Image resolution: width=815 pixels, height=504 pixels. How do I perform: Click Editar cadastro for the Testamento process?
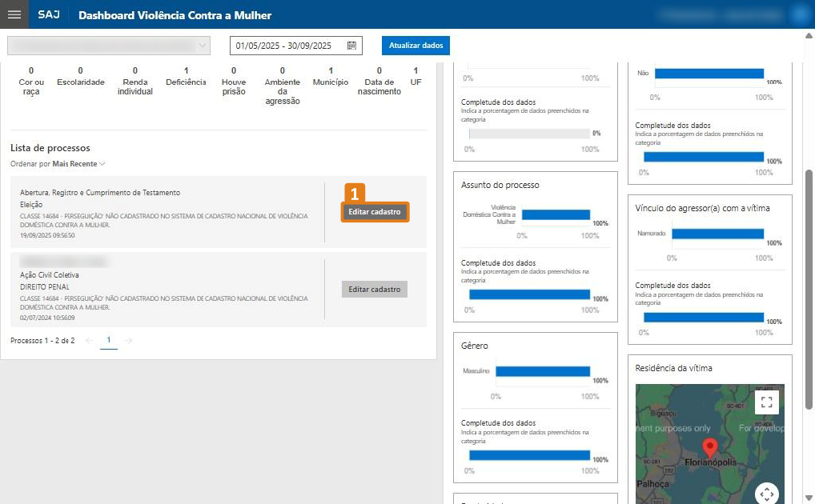(x=375, y=212)
